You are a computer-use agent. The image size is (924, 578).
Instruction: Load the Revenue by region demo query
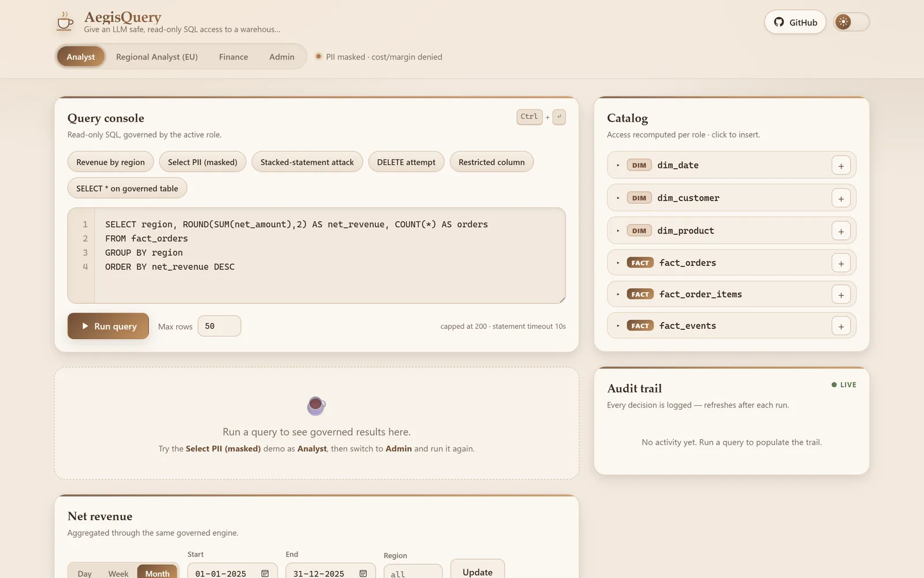110,162
